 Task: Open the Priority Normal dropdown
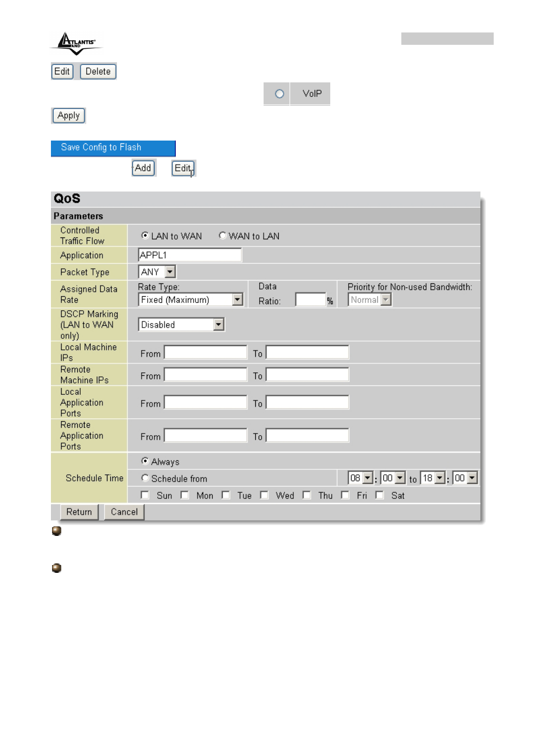point(369,300)
